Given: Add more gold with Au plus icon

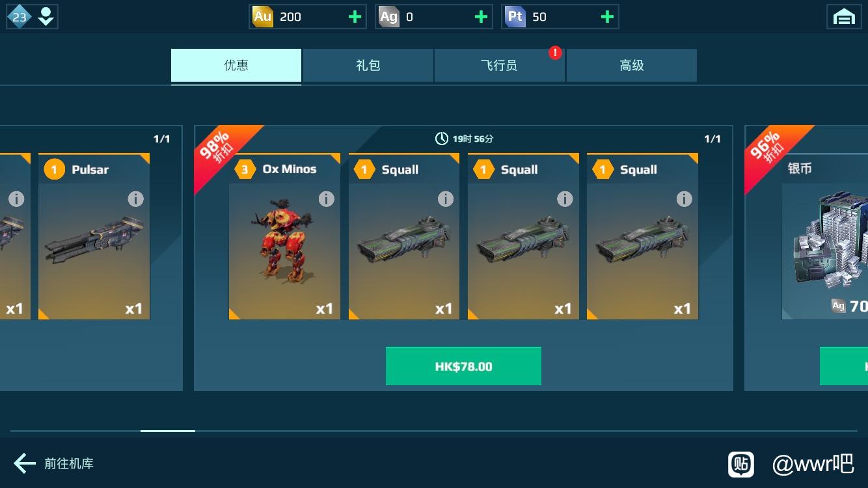Looking at the screenshot, I should (355, 17).
